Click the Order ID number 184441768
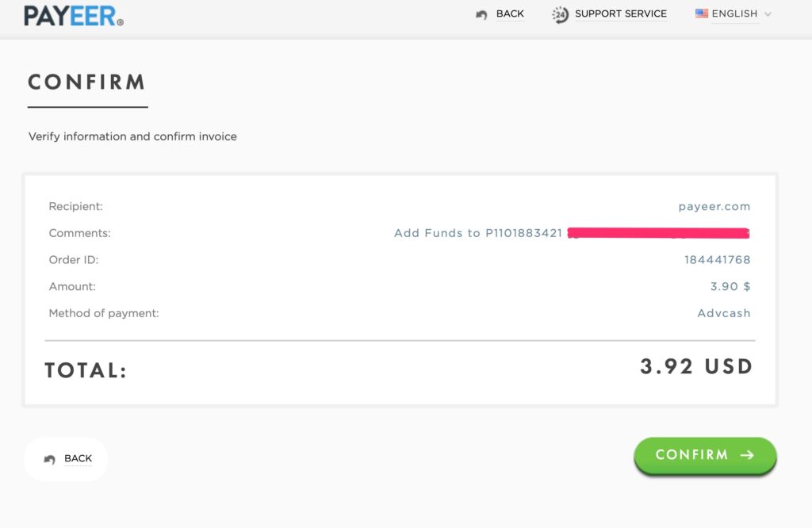 click(x=717, y=260)
